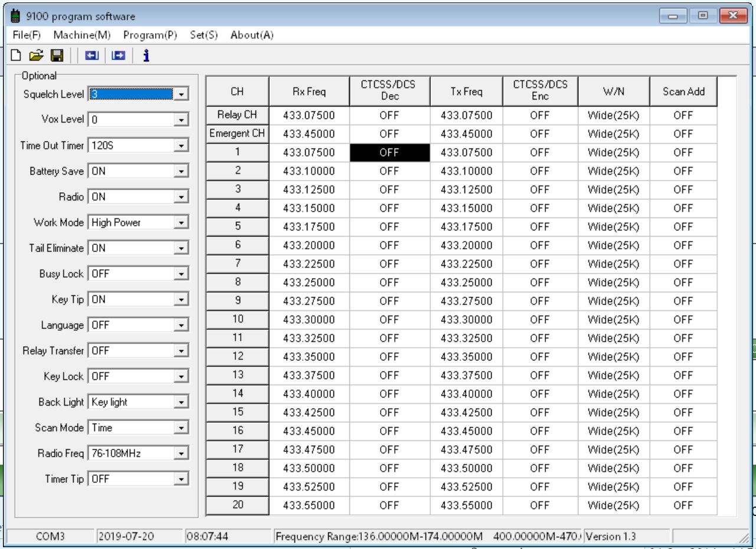Click the blue info icon in toolbar

145,55
